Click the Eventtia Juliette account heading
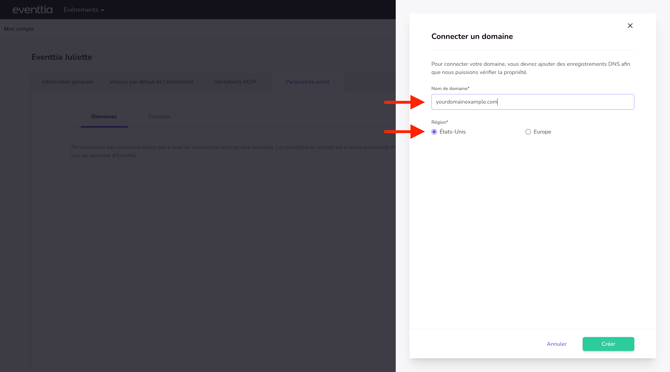 click(x=62, y=57)
